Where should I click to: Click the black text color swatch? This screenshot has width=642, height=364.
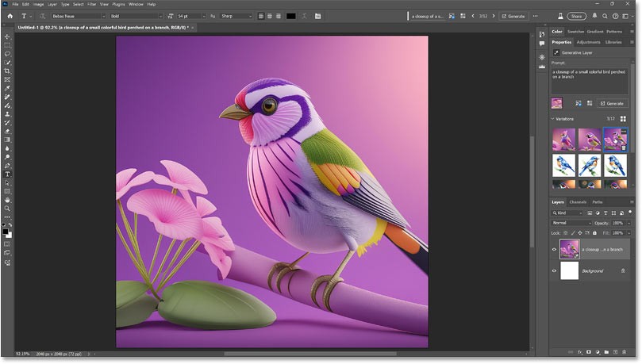pos(291,16)
